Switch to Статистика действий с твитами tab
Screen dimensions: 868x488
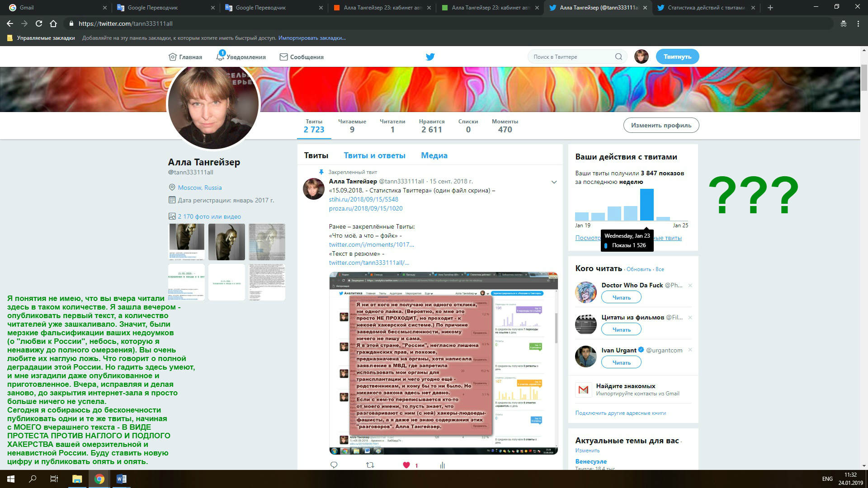(x=706, y=8)
